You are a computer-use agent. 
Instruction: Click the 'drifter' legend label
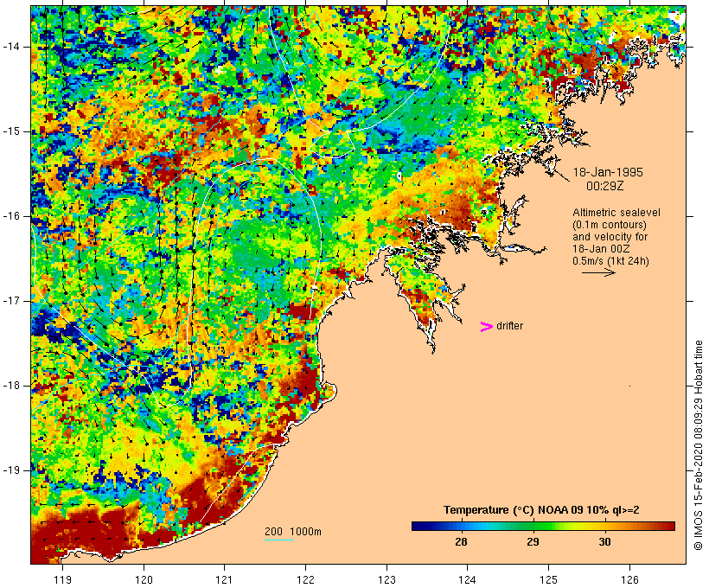pyautogui.click(x=509, y=326)
